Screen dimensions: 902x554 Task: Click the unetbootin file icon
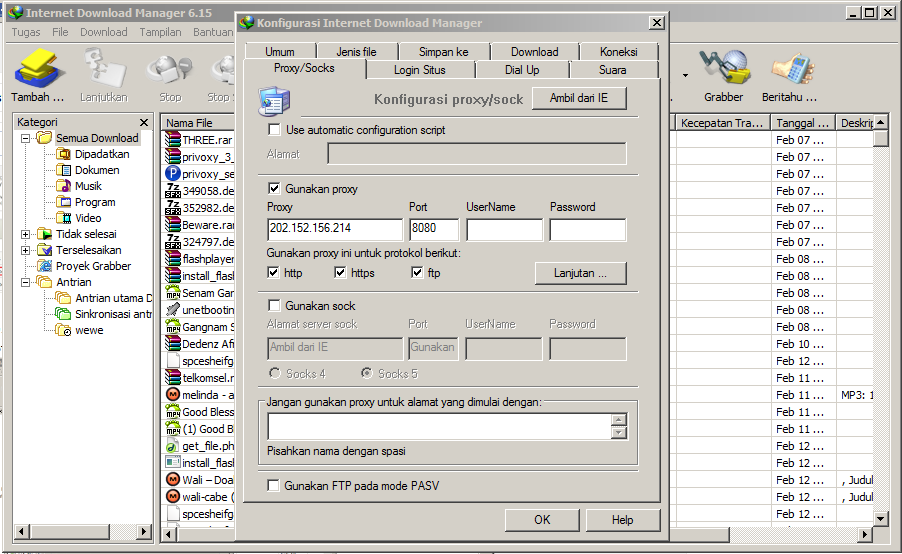click(x=173, y=310)
